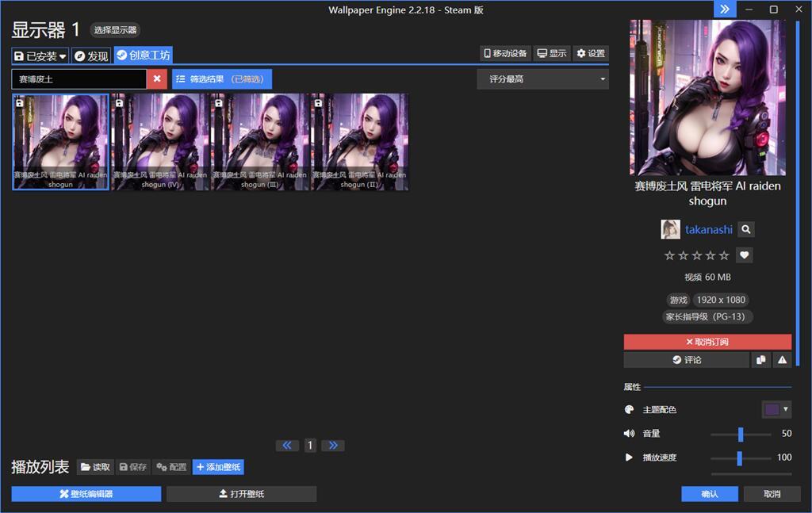Click 读取 to load a playlist
Image resolution: width=812 pixels, height=513 pixels.
(95, 467)
